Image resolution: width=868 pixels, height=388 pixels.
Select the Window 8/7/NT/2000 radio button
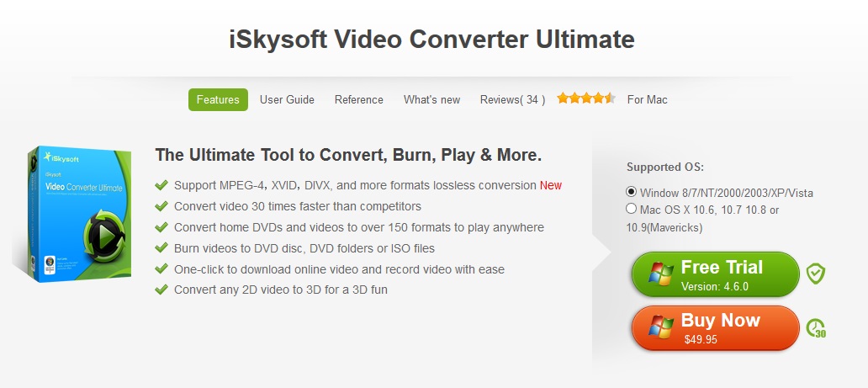pos(631,192)
